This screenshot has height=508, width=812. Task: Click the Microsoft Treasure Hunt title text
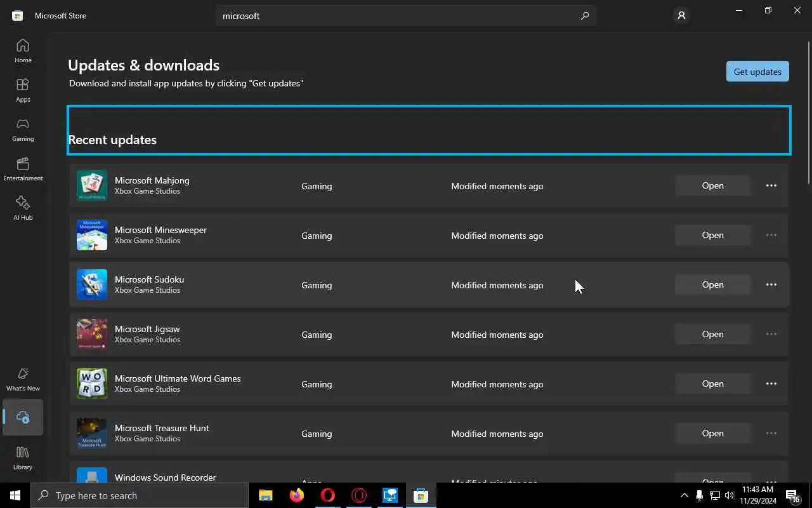pos(162,428)
